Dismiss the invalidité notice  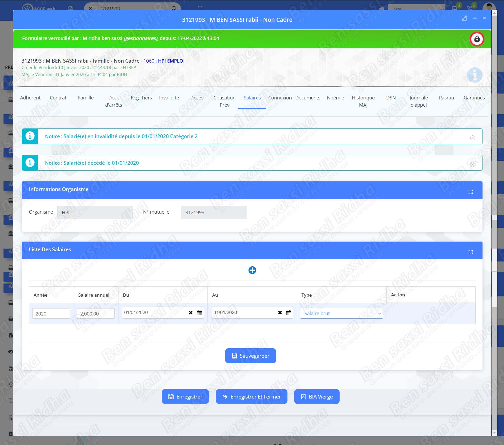coord(472,138)
